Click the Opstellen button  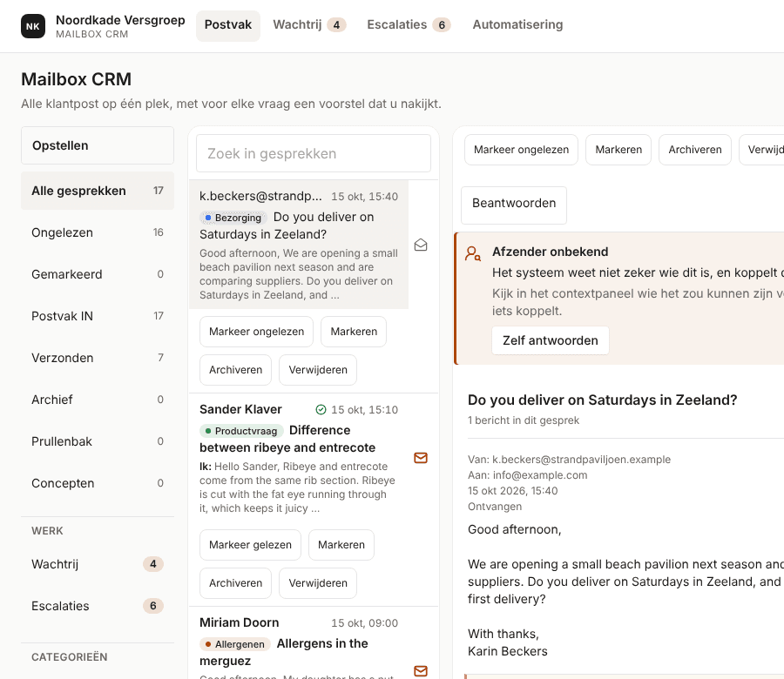click(98, 145)
